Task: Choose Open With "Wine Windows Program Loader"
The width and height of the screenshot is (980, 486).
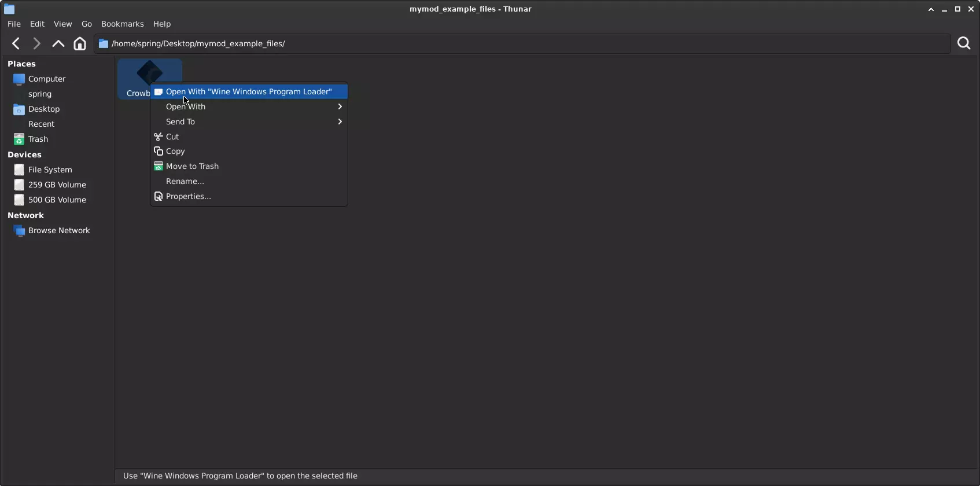Action: [x=249, y=91]
